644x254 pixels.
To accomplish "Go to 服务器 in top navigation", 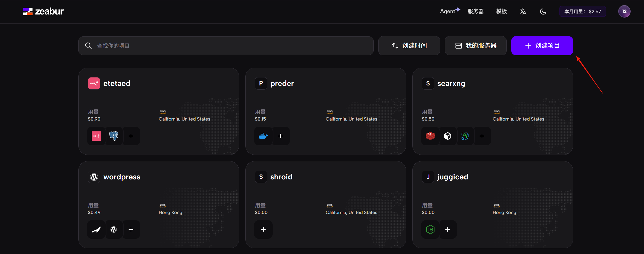I will pyautogui.click(x=475, y=11).
